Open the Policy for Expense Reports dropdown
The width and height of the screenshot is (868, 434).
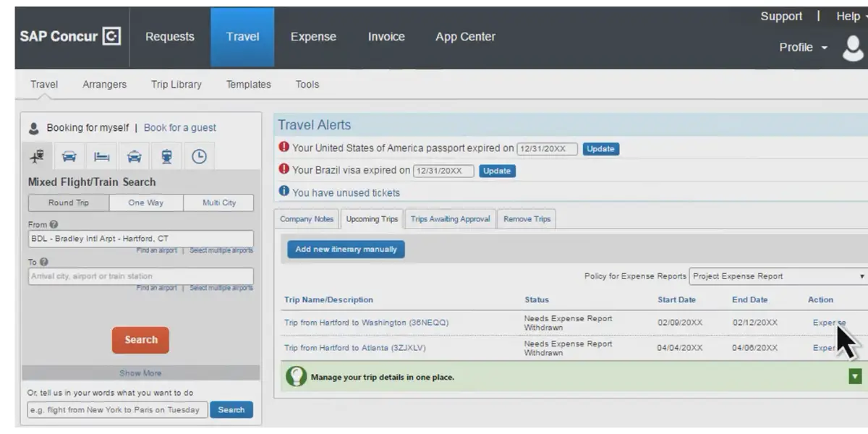(778, 276)
